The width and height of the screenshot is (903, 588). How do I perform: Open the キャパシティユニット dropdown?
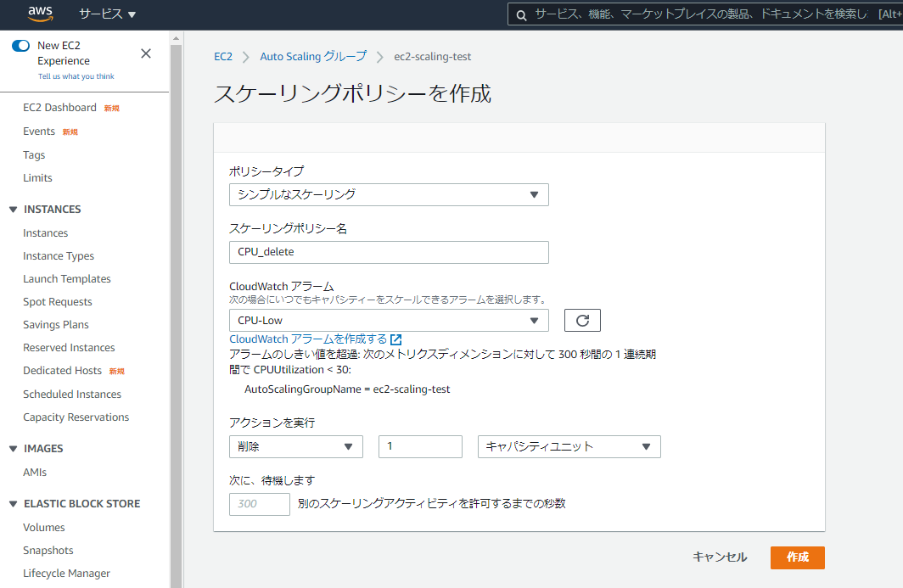pyautogui.click(x=569, y=446)
